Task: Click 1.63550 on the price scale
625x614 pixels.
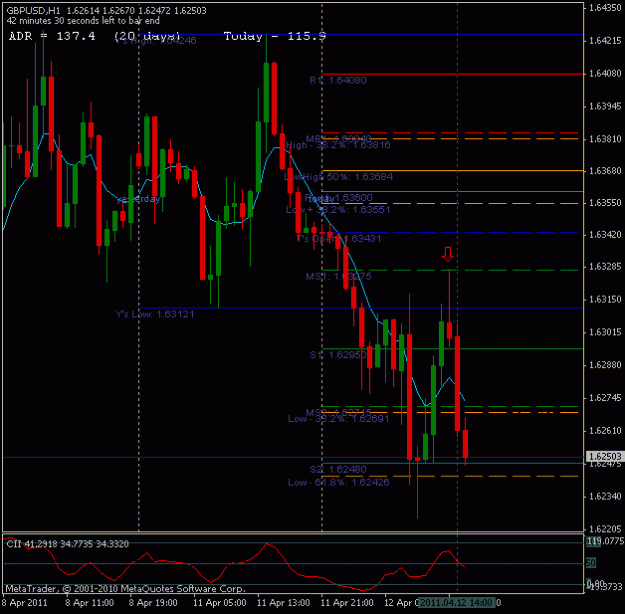Action: pos(605,203)
